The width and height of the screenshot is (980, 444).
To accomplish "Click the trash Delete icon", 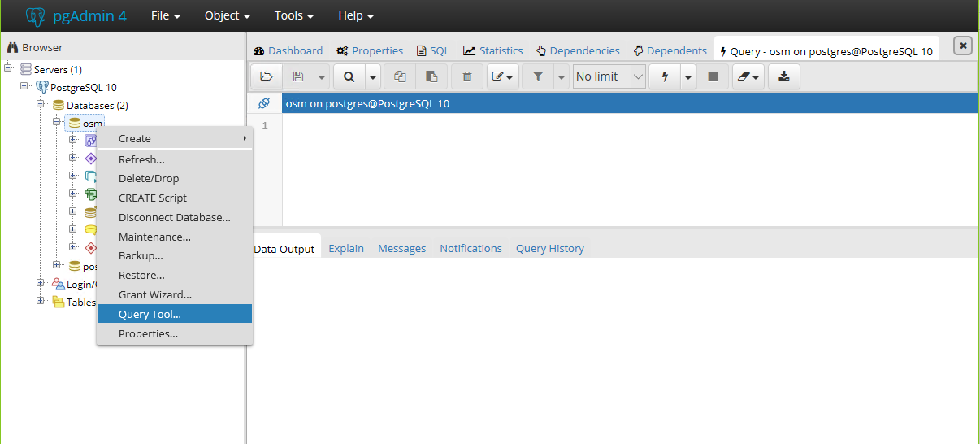I will tap(466, 76).
